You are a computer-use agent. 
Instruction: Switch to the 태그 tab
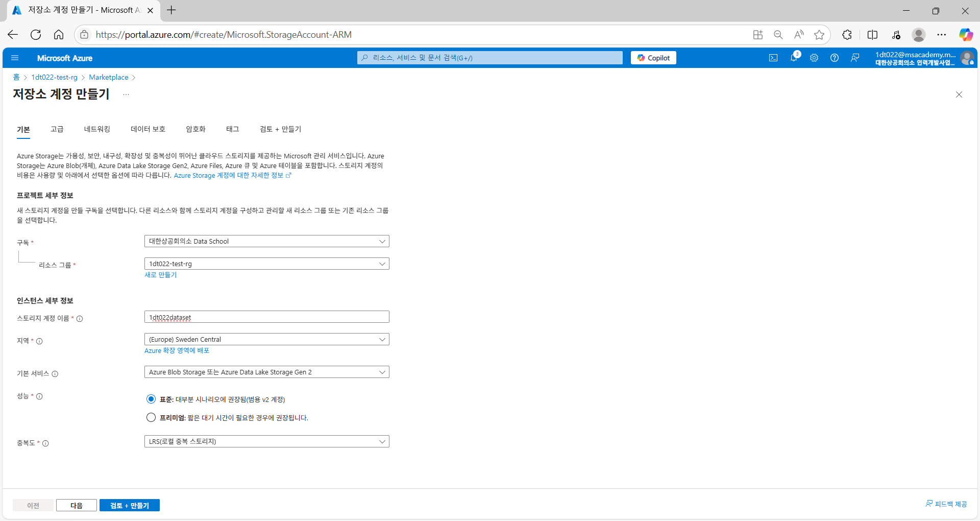[233, 129]
